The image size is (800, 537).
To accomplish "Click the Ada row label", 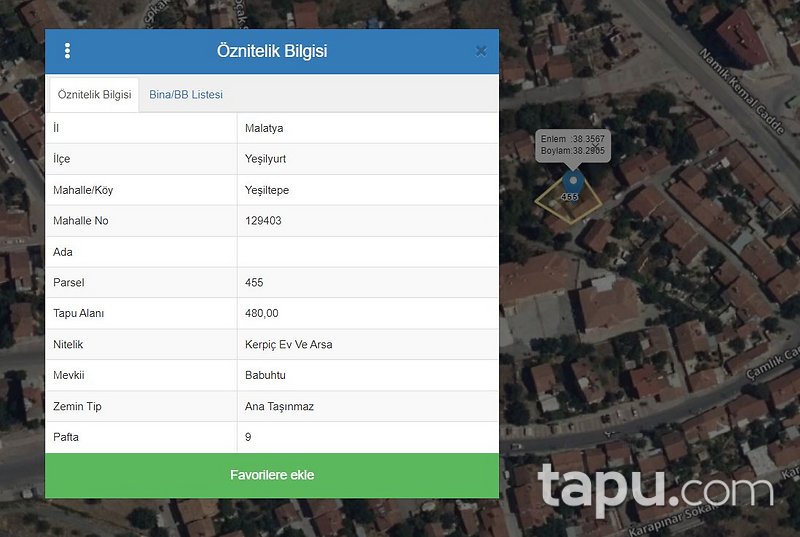I will 63,252.
